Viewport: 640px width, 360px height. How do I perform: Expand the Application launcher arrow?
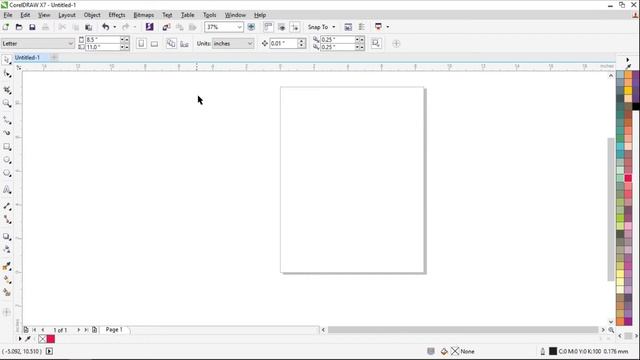[387, 27]
